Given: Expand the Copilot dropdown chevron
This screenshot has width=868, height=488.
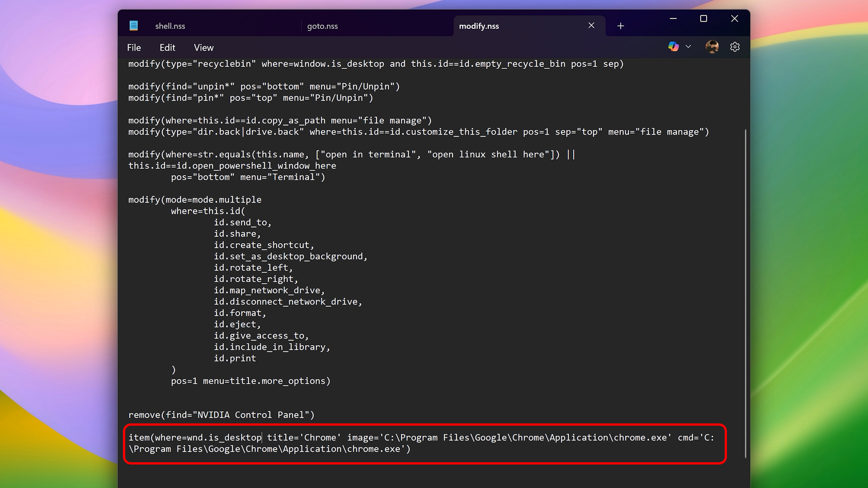Looking at the screenshot, I should point(689,47).
